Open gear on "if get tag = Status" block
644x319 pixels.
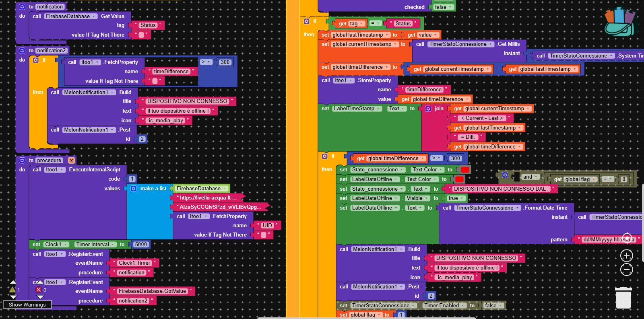pos(307,21)
